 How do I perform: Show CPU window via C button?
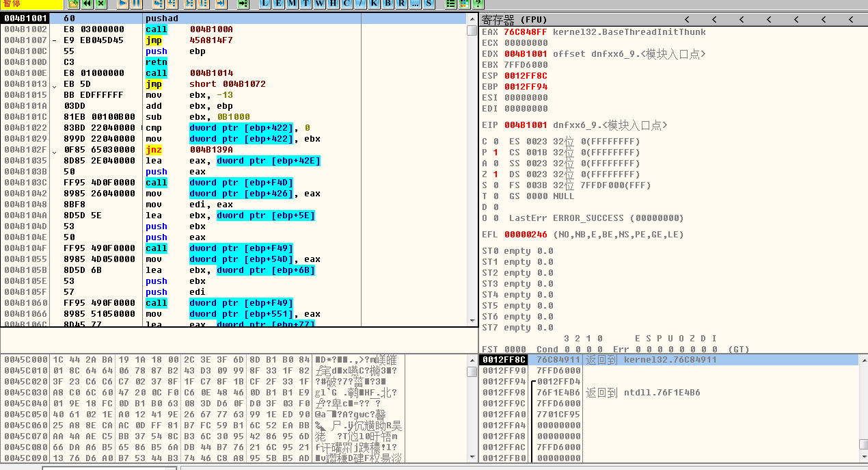point(347,3)
